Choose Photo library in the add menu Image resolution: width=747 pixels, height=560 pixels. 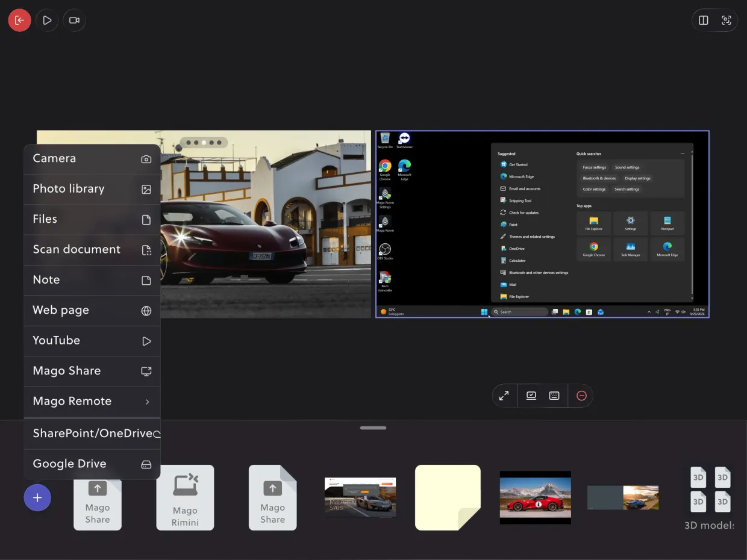[x=92, y=189]
